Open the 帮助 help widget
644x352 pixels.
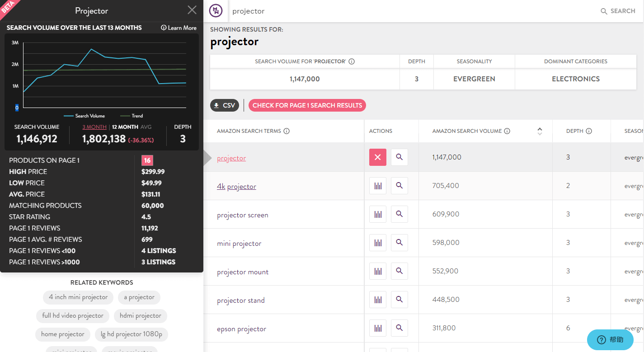pos(610,340)
